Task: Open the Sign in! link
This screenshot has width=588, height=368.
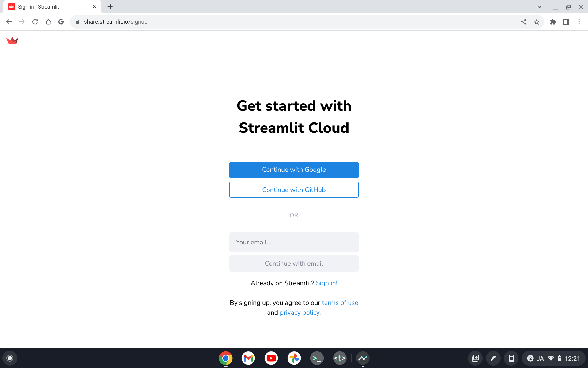Action: (x=326, y=283)
